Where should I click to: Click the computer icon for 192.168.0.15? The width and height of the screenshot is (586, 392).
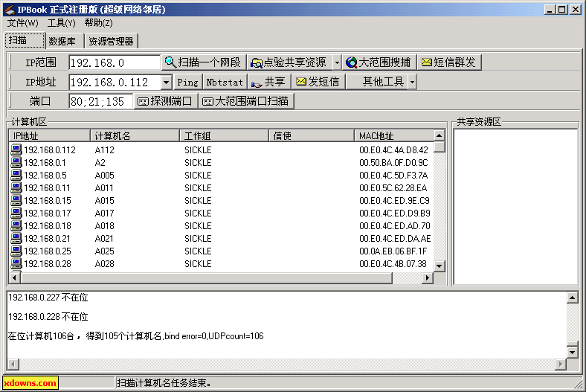click(x=16, y=201)
